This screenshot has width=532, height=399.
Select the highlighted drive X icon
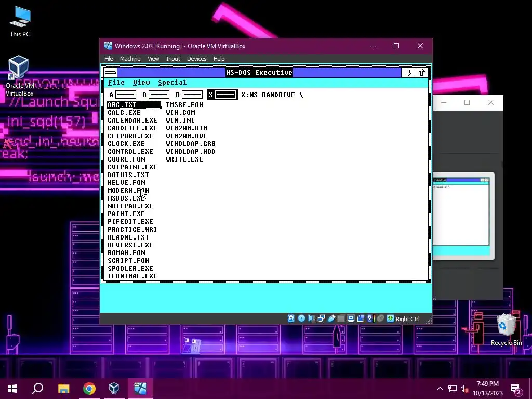coord(222,95)
